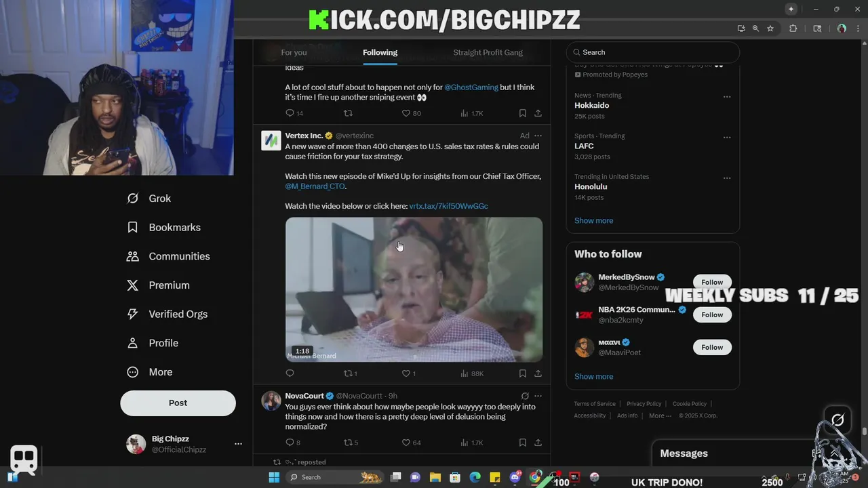
Task: Share NovaCourt's delusion post
Action: [538, 443]
